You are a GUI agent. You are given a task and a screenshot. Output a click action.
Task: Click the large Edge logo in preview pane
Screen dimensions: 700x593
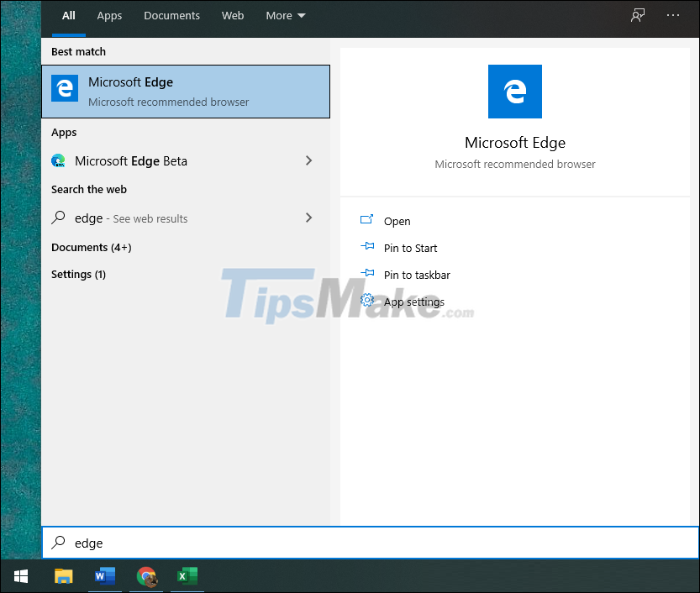click(514, 92)
